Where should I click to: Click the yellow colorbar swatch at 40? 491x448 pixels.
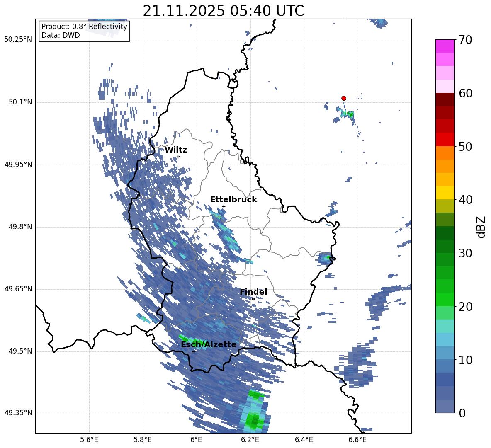tap(445, 193)
